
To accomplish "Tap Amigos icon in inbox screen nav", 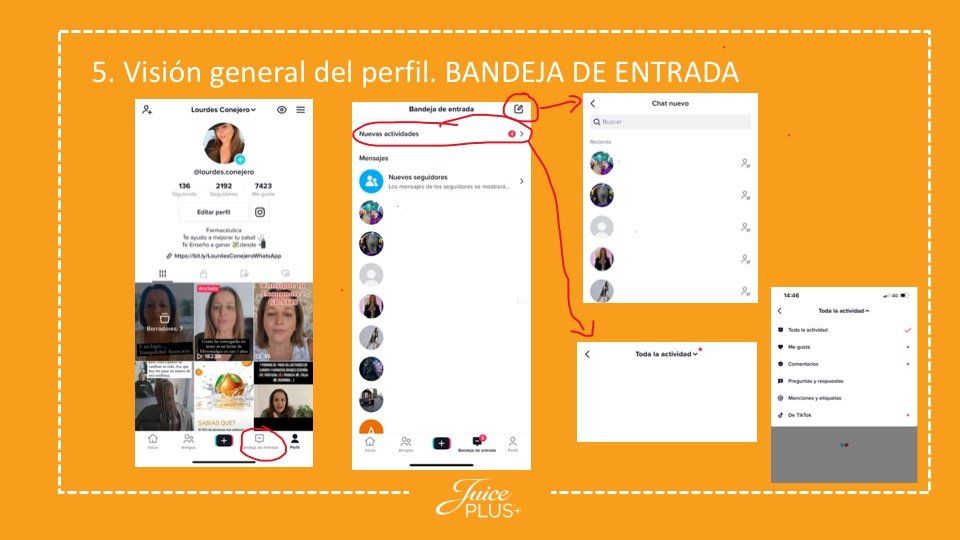I will (x=406, y=444).
